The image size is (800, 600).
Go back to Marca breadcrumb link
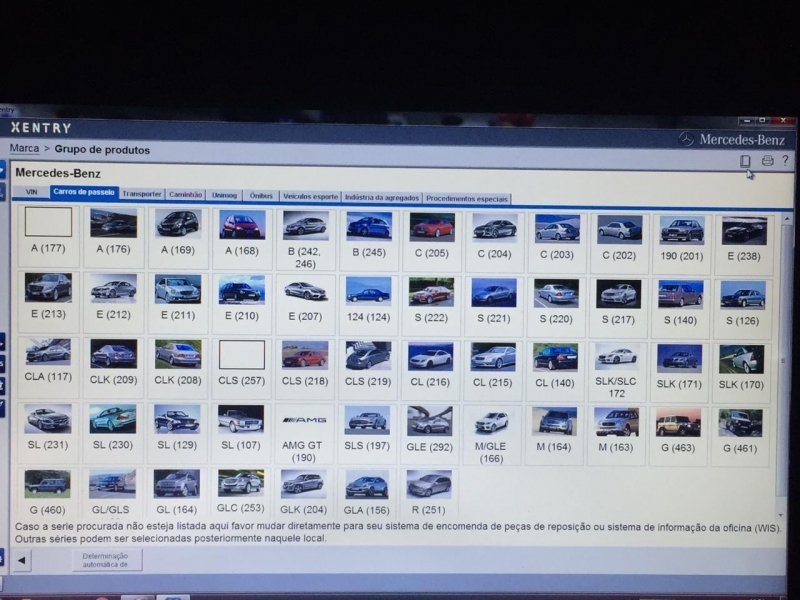24,148
